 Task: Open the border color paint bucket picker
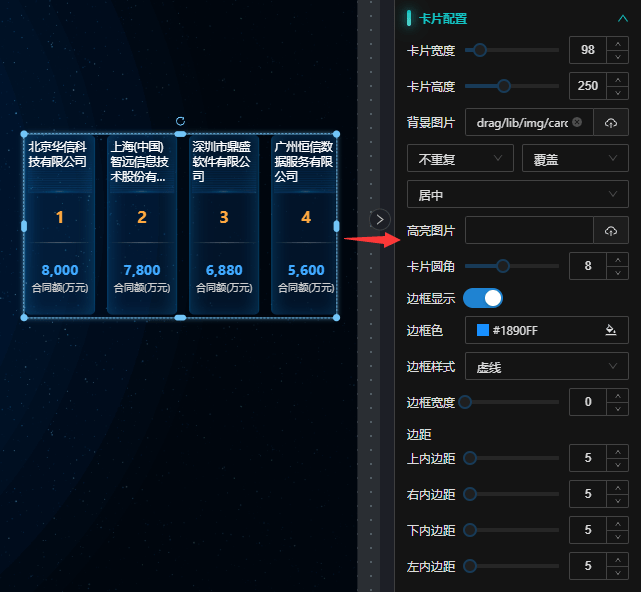[611, 330]
